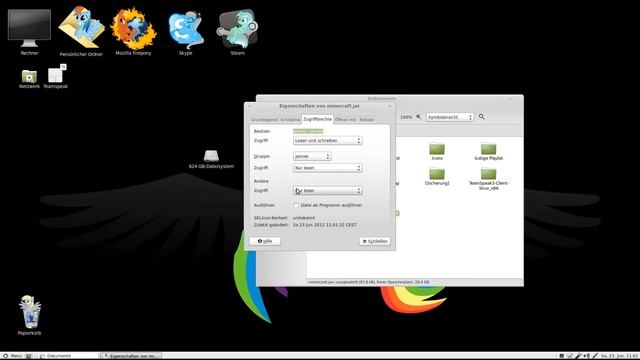Select the lustige Playlist folder

coord(489,151)
